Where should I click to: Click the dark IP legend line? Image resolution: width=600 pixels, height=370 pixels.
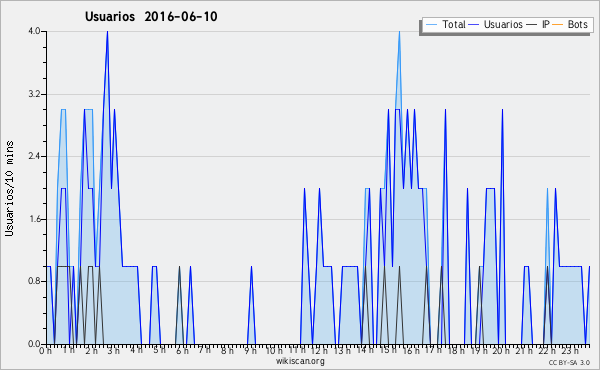click(x=532, y=25)
